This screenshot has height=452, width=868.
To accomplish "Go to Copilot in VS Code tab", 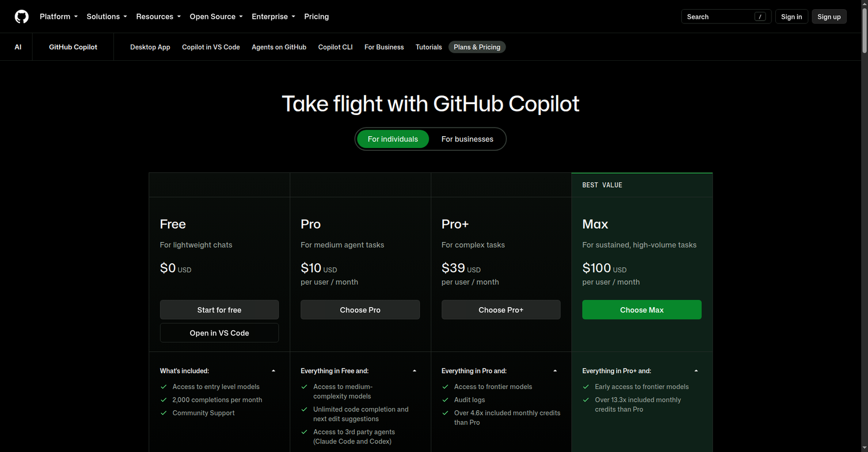I will [211, 47].
